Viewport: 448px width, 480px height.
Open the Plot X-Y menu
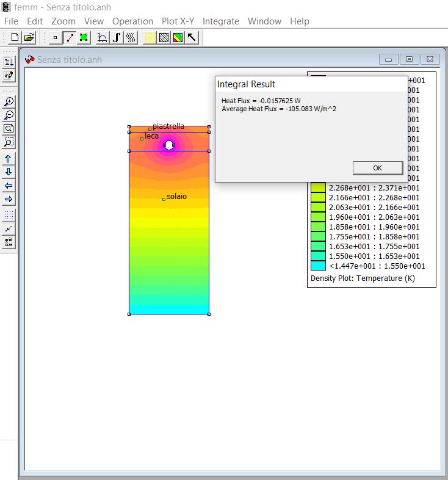[178, 21]
